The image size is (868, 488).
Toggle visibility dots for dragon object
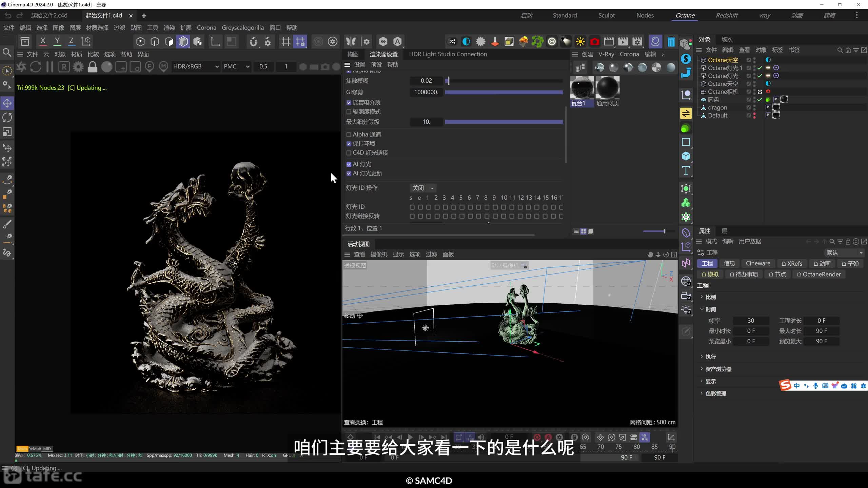754,108
